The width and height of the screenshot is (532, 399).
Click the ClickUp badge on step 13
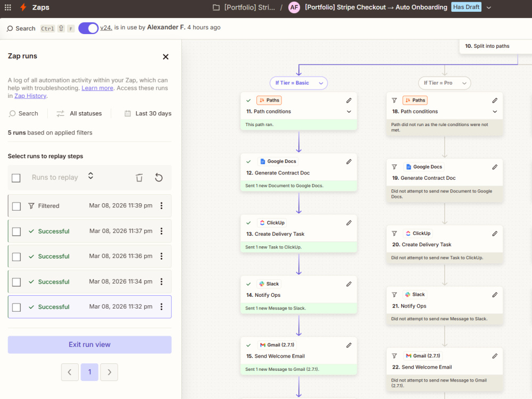tap(272, 223)
